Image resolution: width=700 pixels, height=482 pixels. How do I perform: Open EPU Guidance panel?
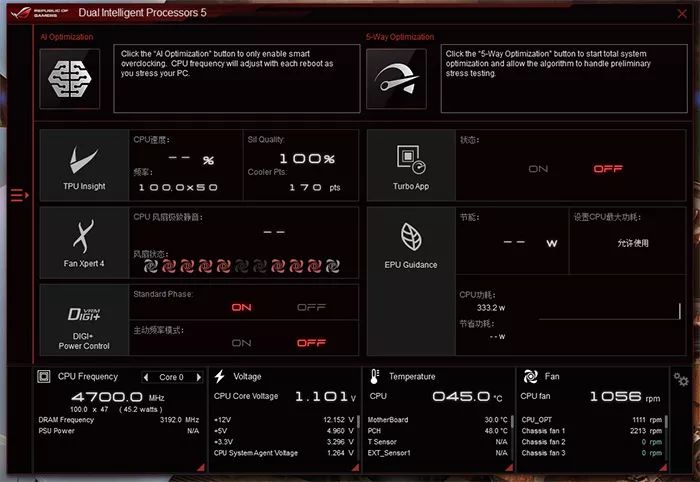click(x=411, y=281)
